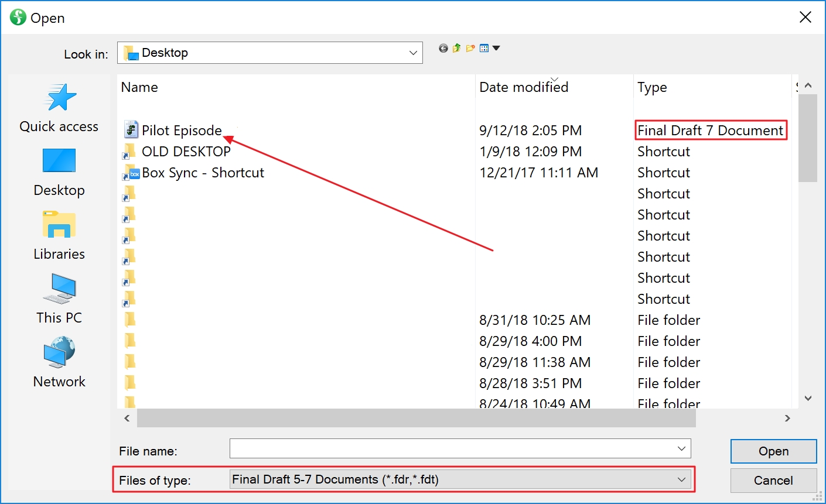Click the View Menu icon on the toolbar

coord(483,48)
